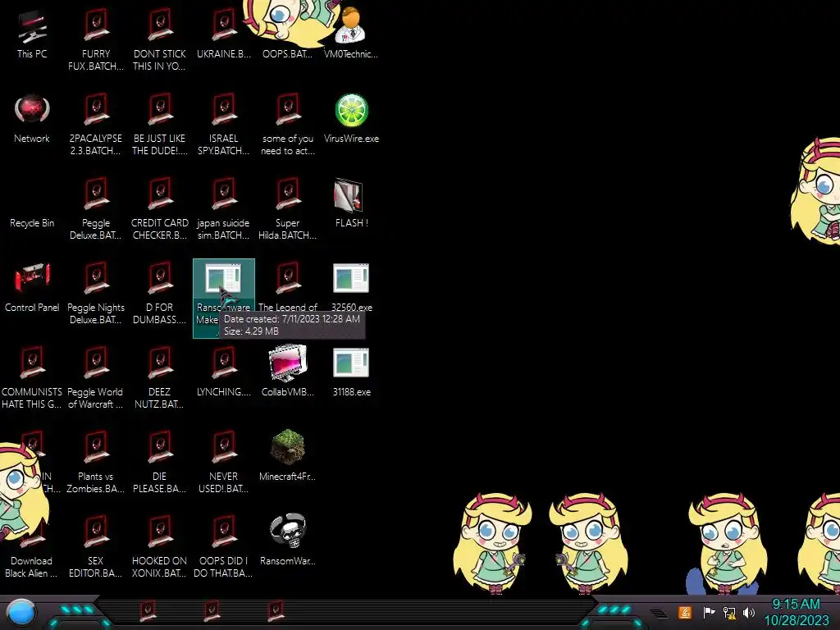This screenshot has height=630, width=840.
Task: Select the BE JUST LIKE THE DUDE! icon
Action: tap(160, 110)
